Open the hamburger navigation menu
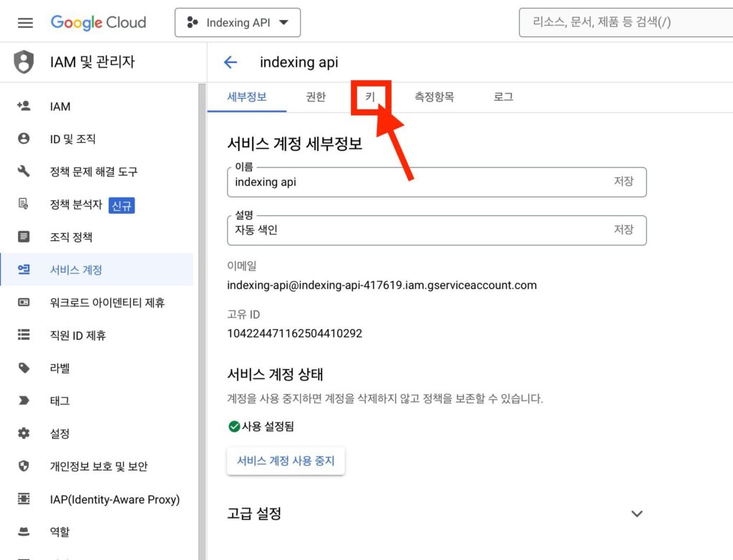 [25, 22]
